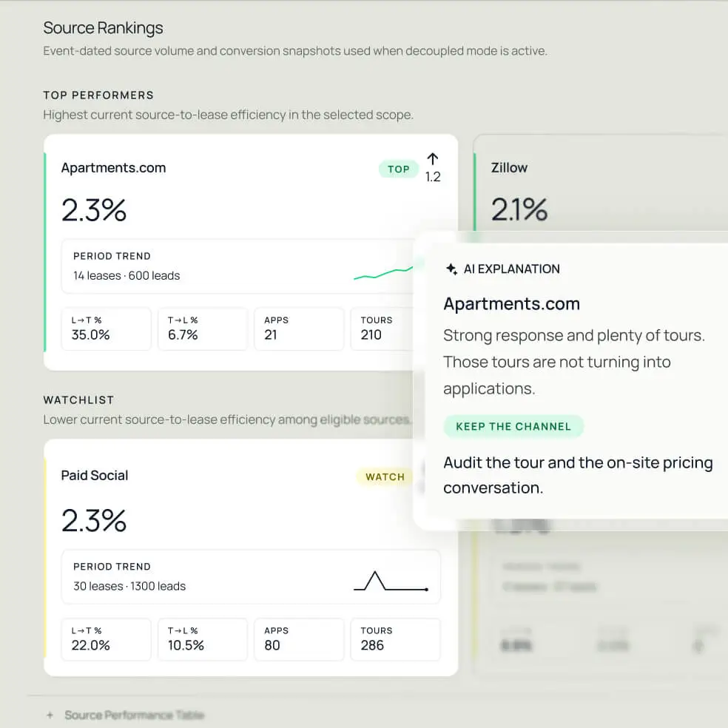Open the Zillow source card title
Screen dimensions: 728x728
[509, 168]
